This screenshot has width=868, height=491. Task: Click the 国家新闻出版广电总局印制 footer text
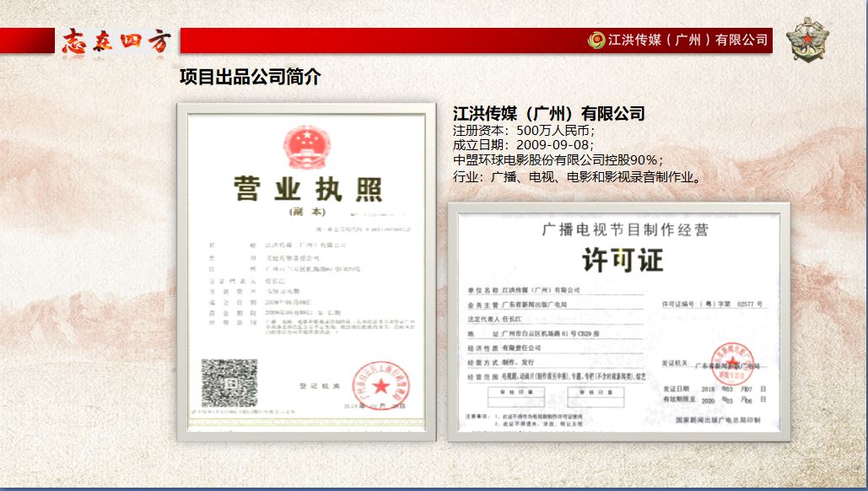pyautogui.click(x=719, y=420)
